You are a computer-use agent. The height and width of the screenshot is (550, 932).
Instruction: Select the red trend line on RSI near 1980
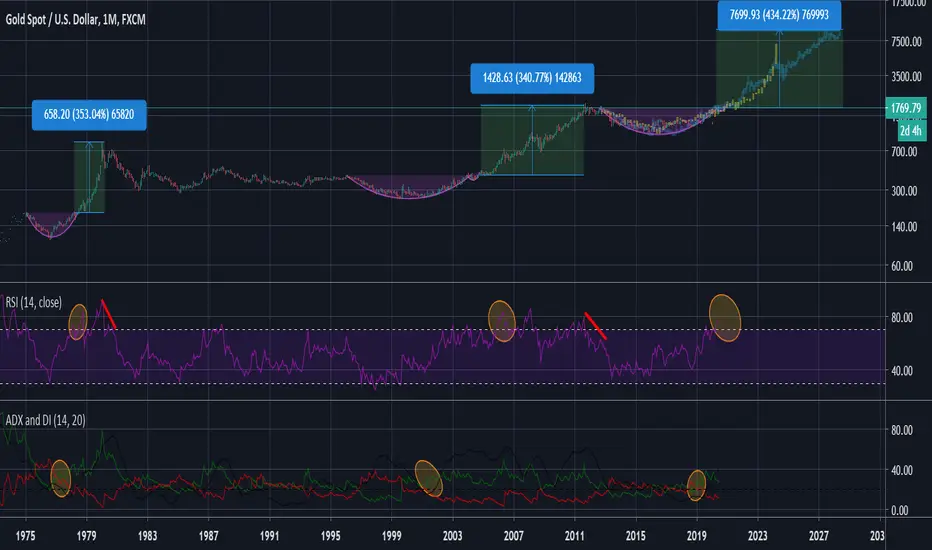point(109,314)
